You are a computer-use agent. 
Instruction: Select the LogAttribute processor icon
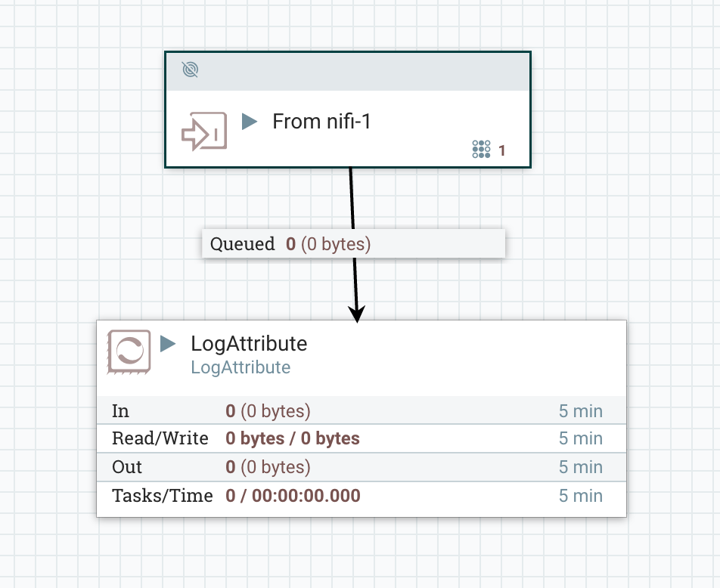(129, 351)
